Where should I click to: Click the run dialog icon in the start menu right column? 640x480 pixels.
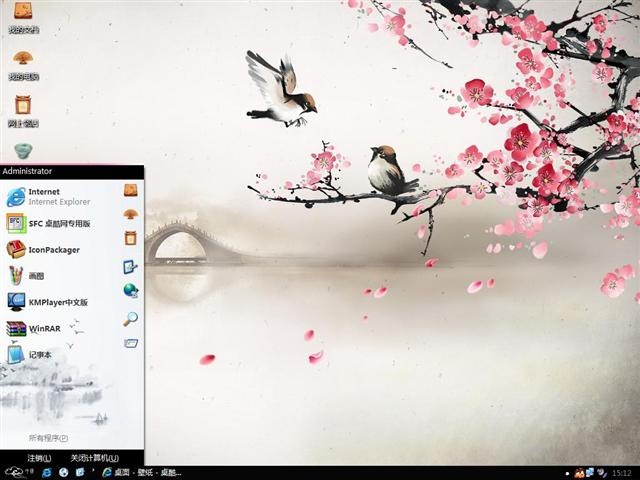[x=131, y=343]
